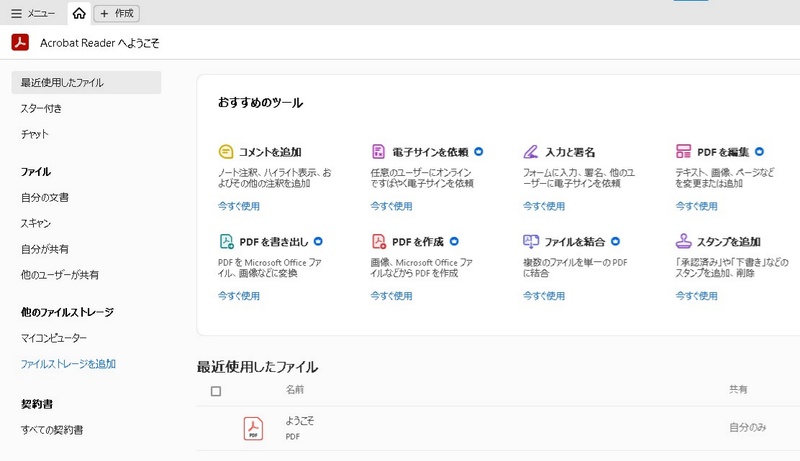Select the 入力と署名 pen icon
This screenshot has width=800, height=461.
pyautogui.click(x=531, y=151)
